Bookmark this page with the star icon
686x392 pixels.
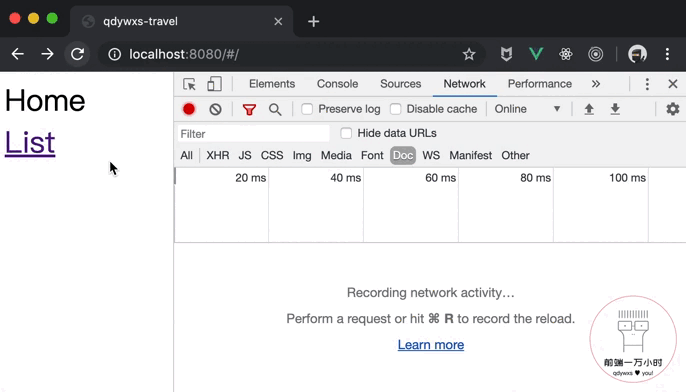[469, 54]
